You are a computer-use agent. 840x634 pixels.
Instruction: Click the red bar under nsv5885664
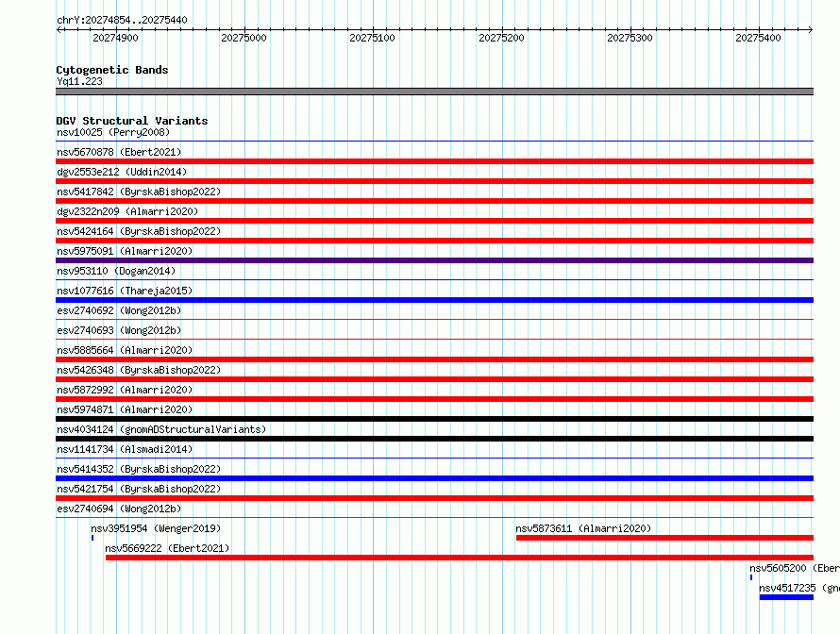434,359
